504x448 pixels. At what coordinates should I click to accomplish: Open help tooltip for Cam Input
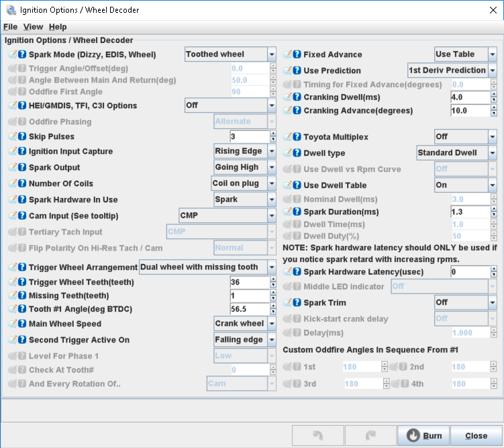(22, 216)
